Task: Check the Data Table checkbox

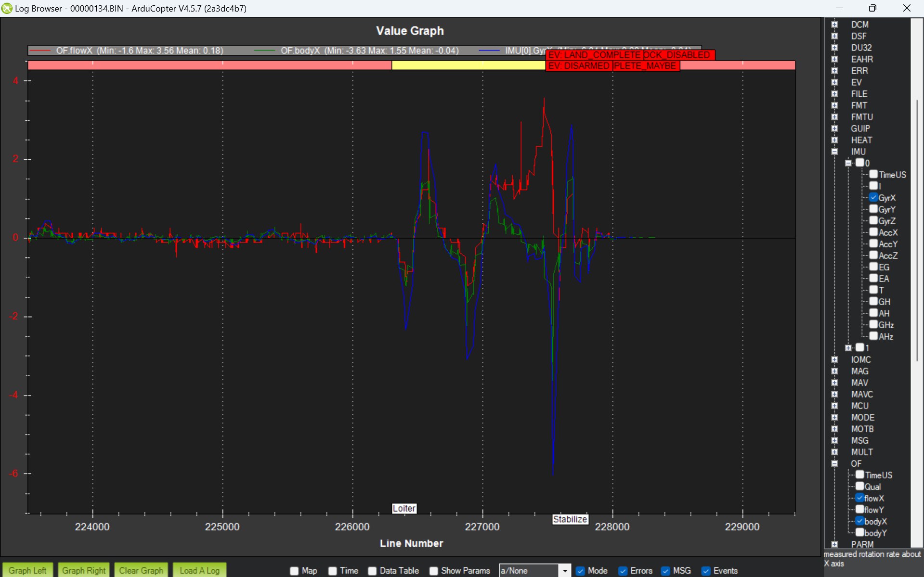Action: click(372, 571)
